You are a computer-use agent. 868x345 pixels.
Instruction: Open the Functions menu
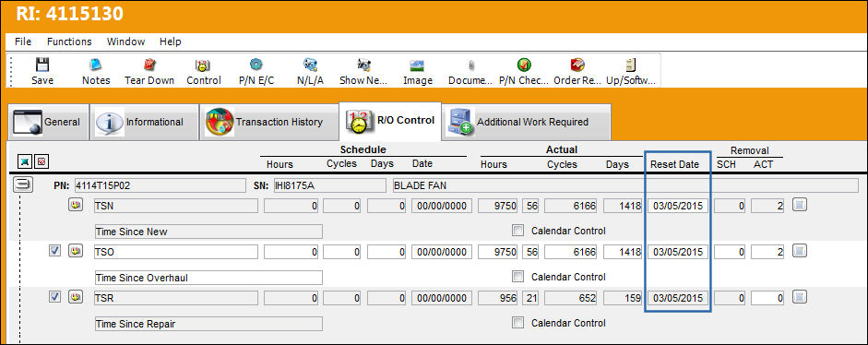[69, 42]
